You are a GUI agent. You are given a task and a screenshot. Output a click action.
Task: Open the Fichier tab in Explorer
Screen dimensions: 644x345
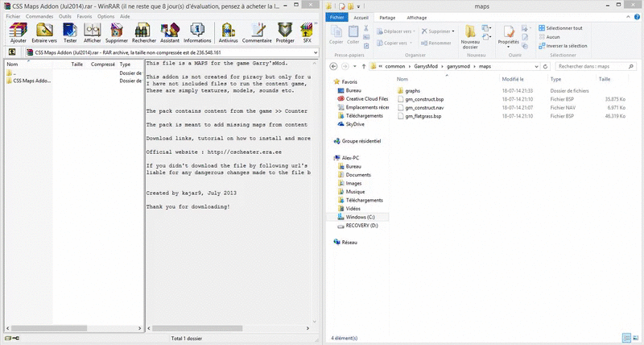[x=336, y=17]
